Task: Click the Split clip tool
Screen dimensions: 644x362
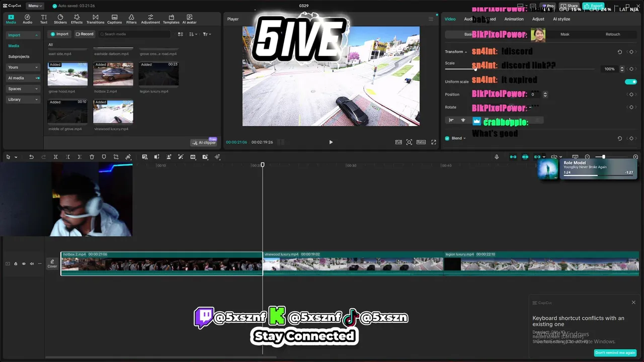Action: (x=55, y=157)
